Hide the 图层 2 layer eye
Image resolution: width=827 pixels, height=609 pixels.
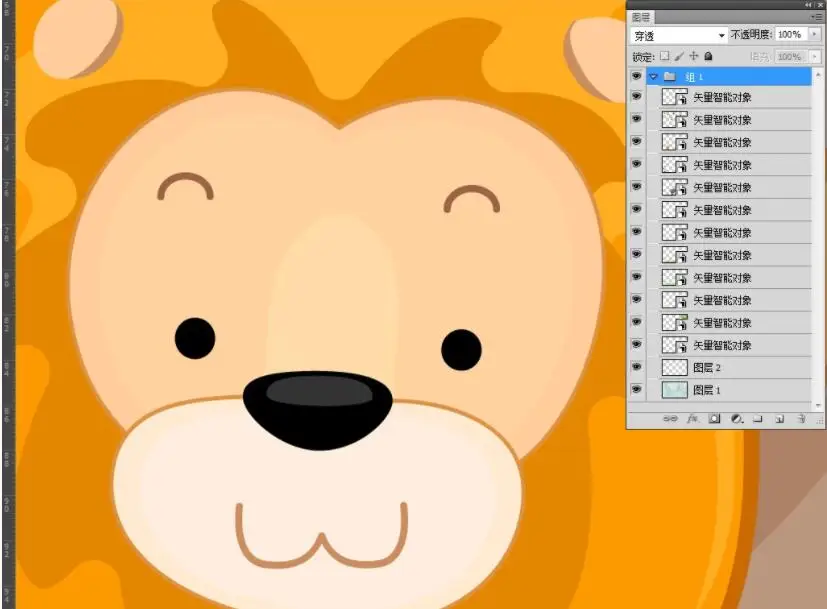click(637, 367)
